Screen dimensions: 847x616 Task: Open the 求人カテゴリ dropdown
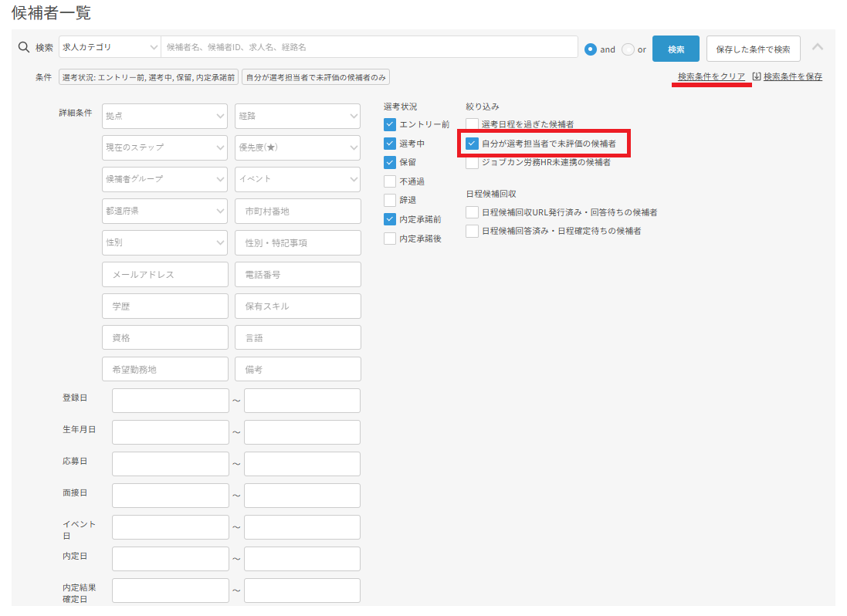(x=109, y=47)
